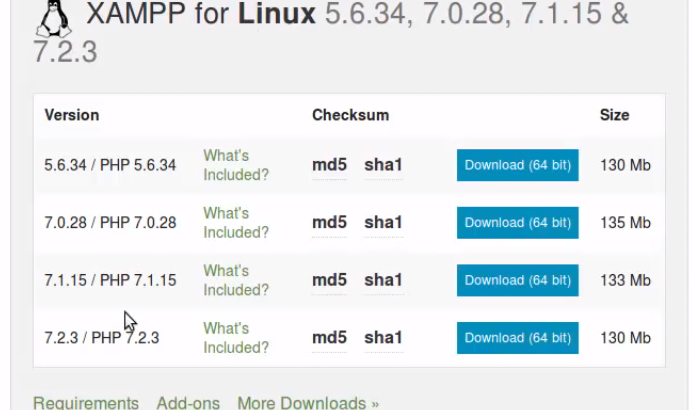The width and height of the screenshot is (695, 410).
Task: Open the Requirements link
Action: [x=86, y=402]
